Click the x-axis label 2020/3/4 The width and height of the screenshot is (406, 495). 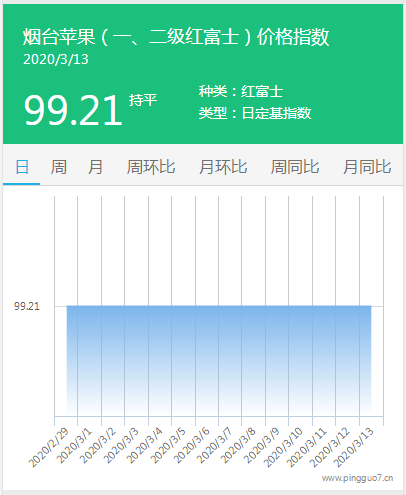145,445
